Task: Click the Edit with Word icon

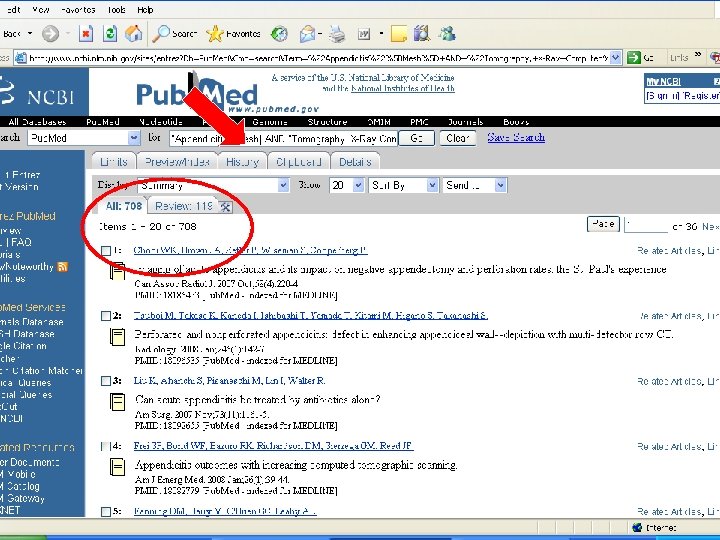Action: (x=364, y=34)
